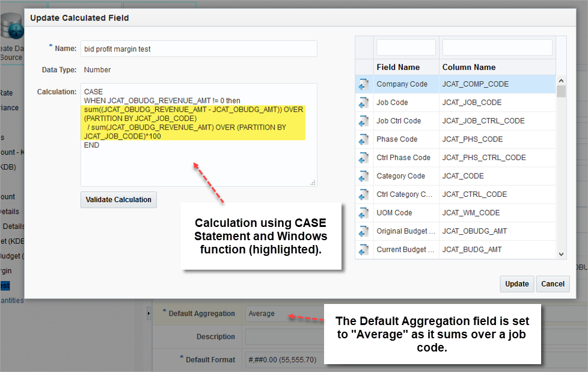Click the Validate Calculation button
588x372 pixels.
(x=118, y=200)
